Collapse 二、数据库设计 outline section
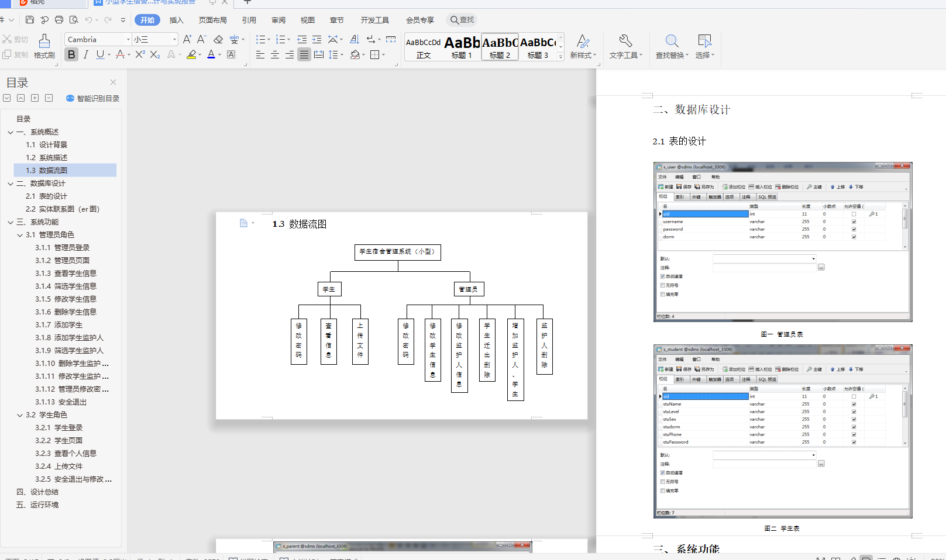The image size is (946, 560). [x=11, y=184]
